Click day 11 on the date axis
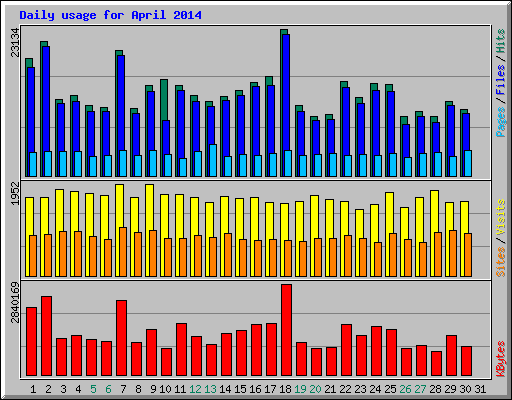This screenshot has width=512, height=400. click(180, 389)
